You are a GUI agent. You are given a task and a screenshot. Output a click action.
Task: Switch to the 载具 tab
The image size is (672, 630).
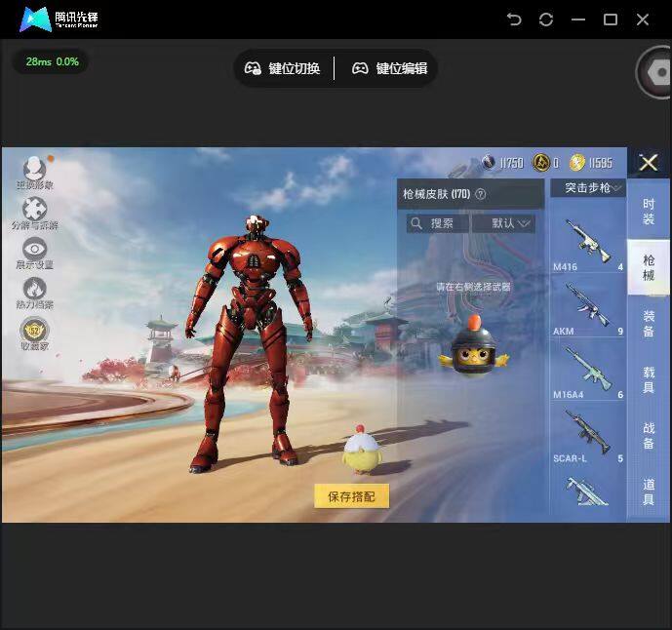[649, 379]
